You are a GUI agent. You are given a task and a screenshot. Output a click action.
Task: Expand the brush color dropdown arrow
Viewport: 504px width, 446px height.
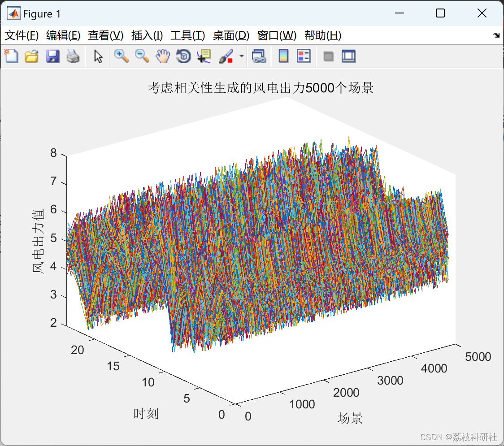(x=241, y=56)
